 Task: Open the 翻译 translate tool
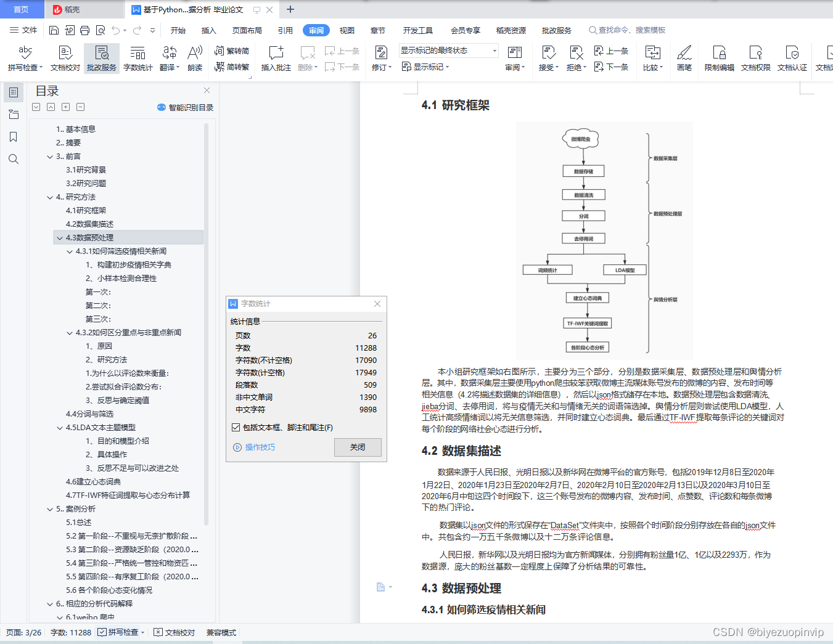tap(169, 58)
